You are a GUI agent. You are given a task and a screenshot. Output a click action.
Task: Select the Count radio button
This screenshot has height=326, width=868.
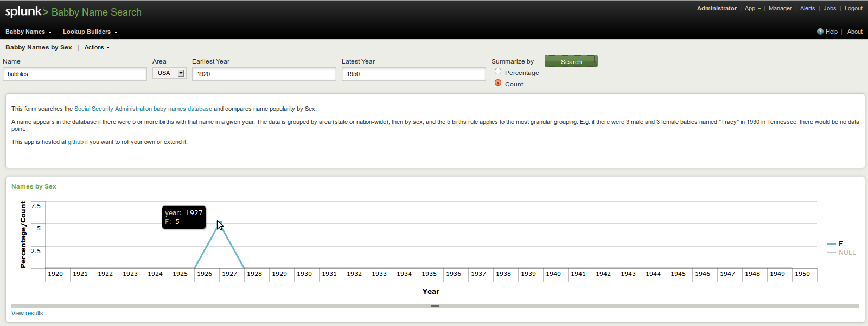click(498, 83)
